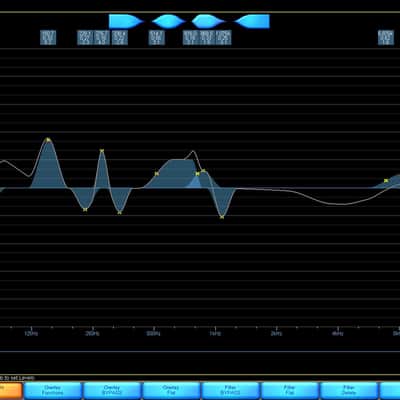The image size is (400, 400).
Task: Click the first Filter button beside Overlay Flat
Action: click(x=230, y=391)
